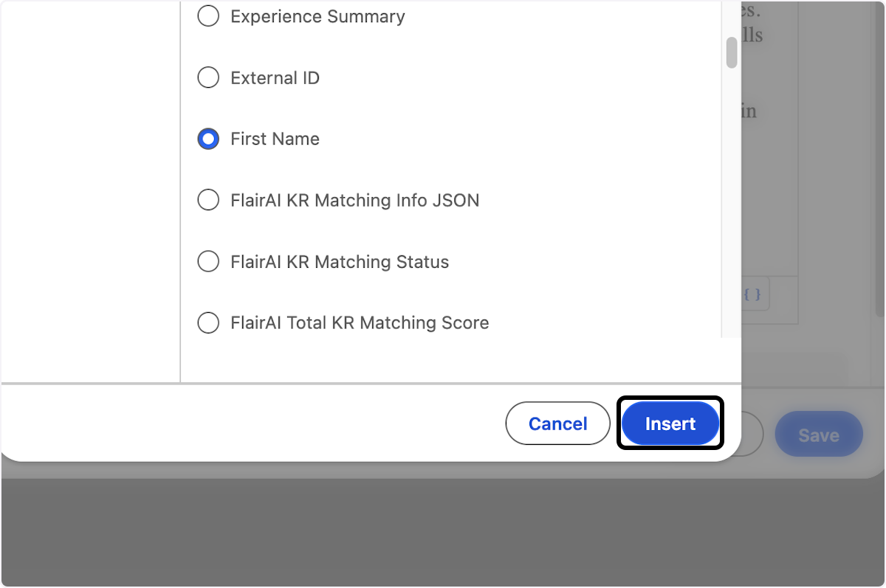Select the FlairAI KR Matching Status radio
The width and height of the screenshot is (886, 588).
tap(208, 261)
